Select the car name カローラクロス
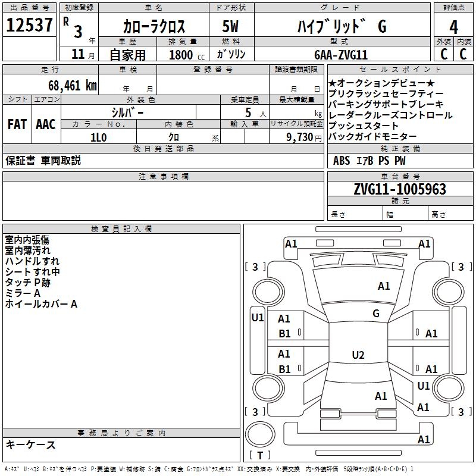 click(154, 26)
